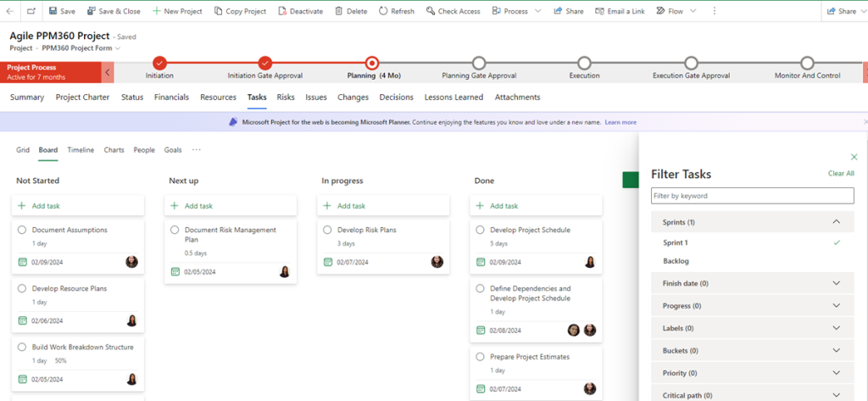The image size is (868, 401).
Task: Click Clear All filters link
Action: (841, 173)
